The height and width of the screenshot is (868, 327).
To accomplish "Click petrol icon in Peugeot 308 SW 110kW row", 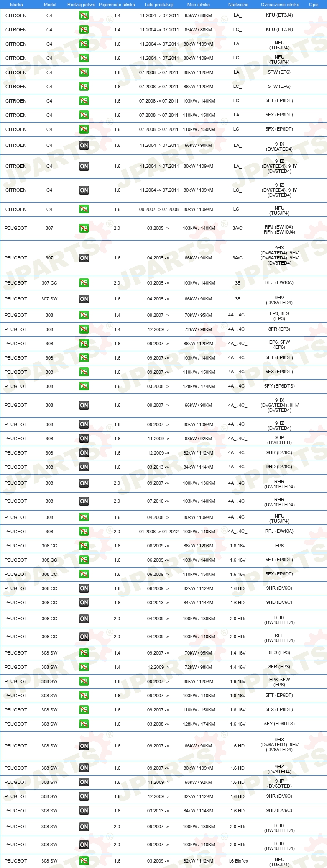I will click(84, 710).
